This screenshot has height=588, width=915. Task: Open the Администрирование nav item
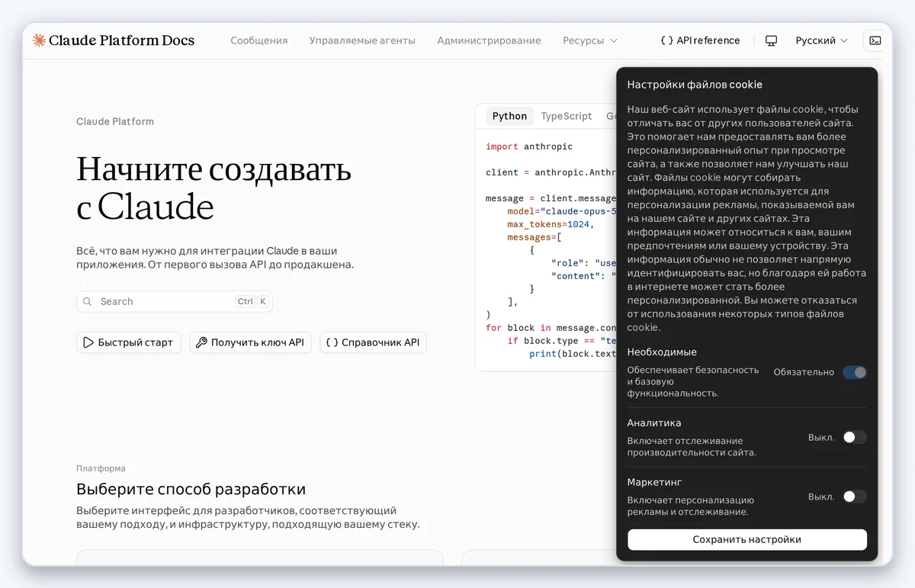click(x=489, y=40)
